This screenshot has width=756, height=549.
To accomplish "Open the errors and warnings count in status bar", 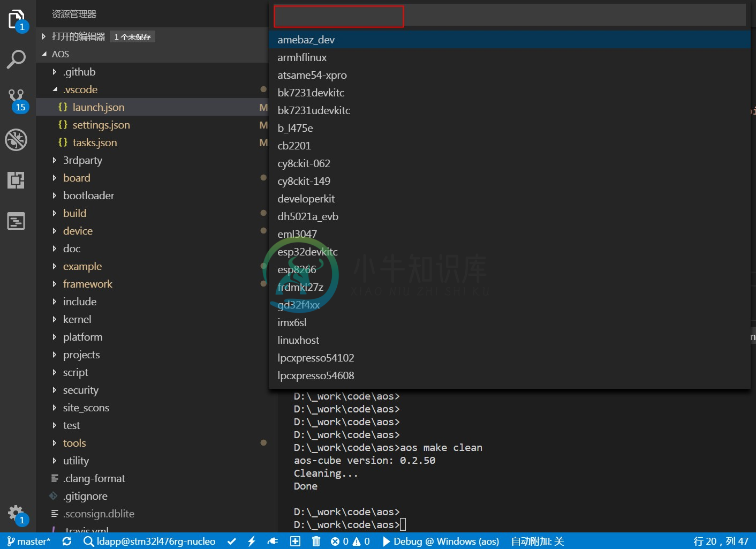I will tap(350, 542).
